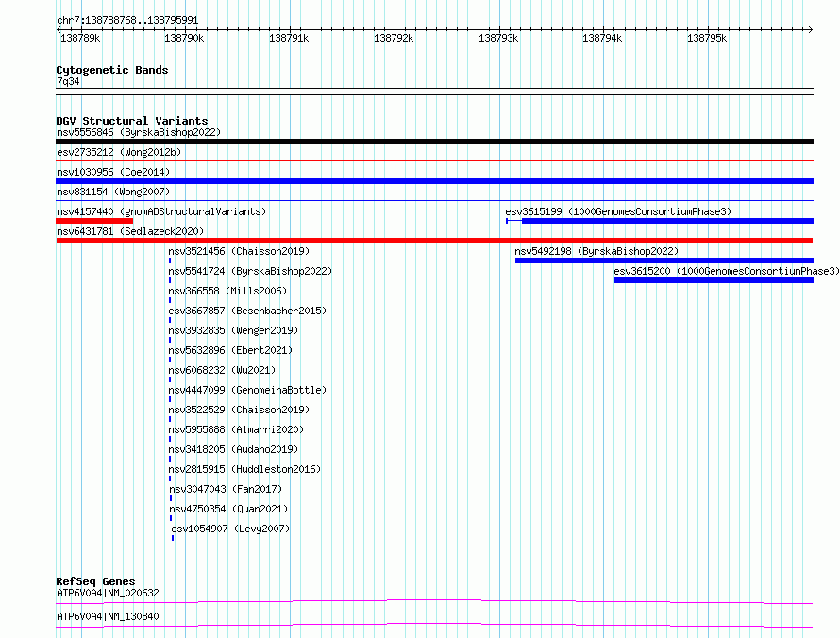
Task: Click the nsv5556846 (ByrskaBishop2022) variant label
Action: (x=139, y=132)
